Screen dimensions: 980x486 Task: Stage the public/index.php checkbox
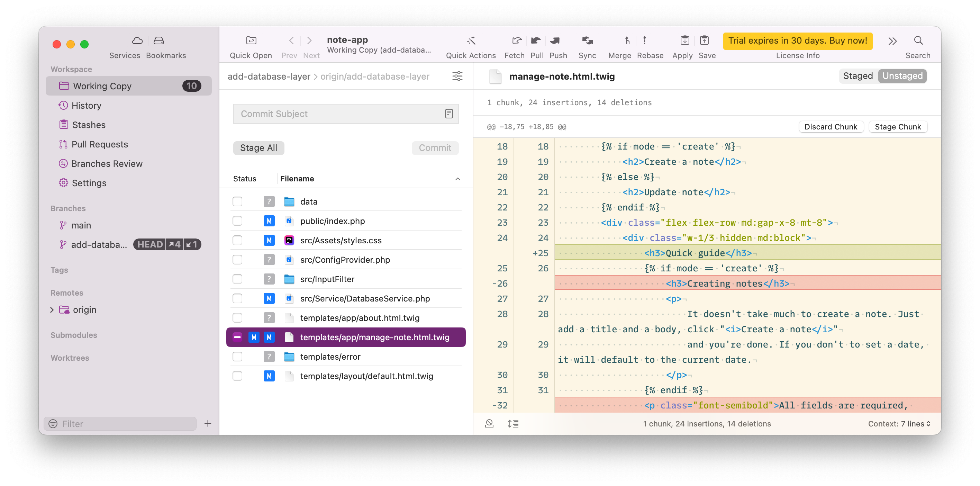(x=237, y=221)
